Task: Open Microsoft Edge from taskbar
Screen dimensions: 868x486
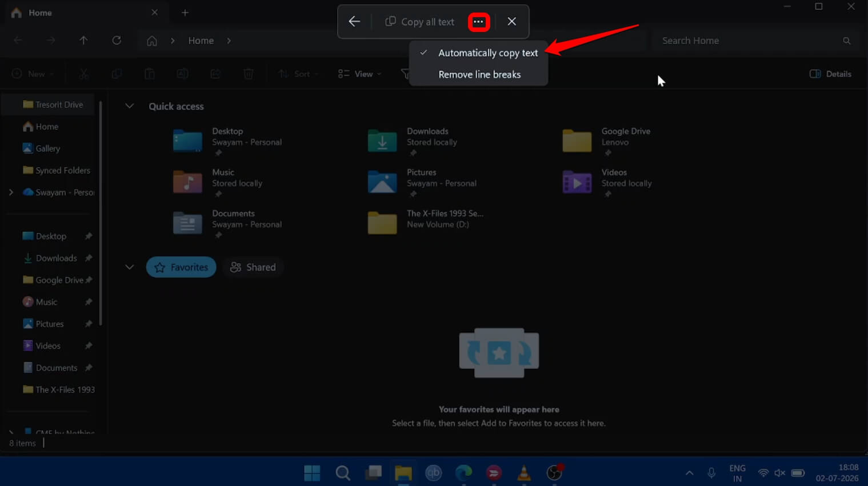Action: (463, 473)
